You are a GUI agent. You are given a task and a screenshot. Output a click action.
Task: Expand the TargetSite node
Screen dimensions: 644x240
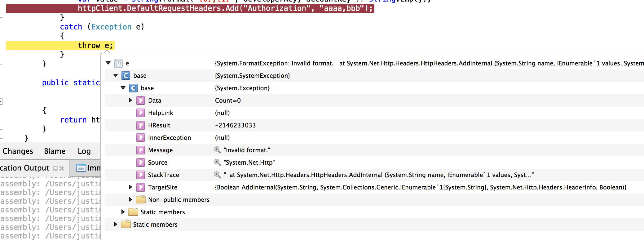click(x=130, y=187)
